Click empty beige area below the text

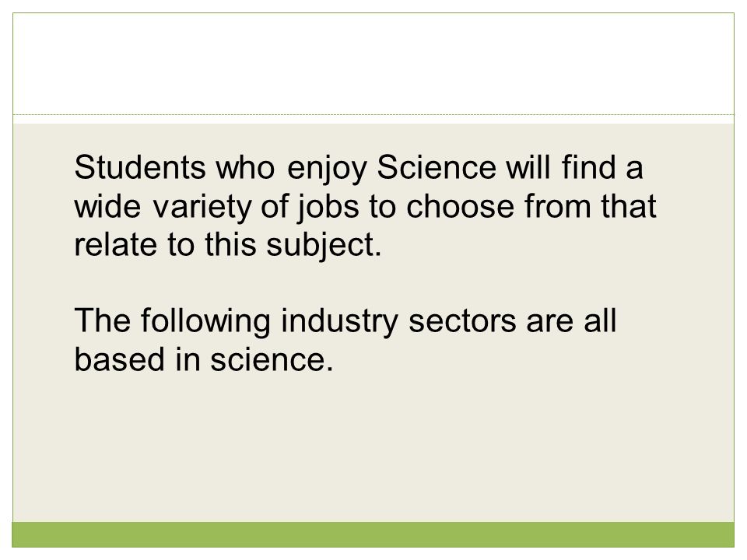373,448
